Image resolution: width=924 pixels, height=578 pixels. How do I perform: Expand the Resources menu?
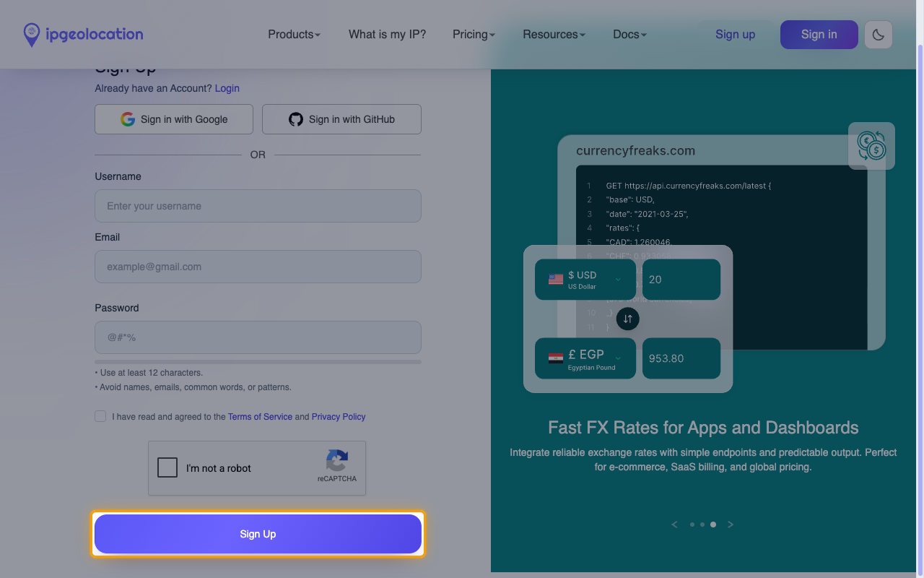tap(554, 34)
